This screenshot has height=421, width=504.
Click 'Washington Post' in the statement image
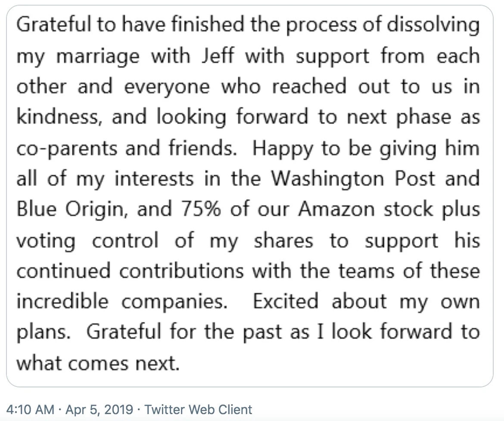tap(353, 178)
